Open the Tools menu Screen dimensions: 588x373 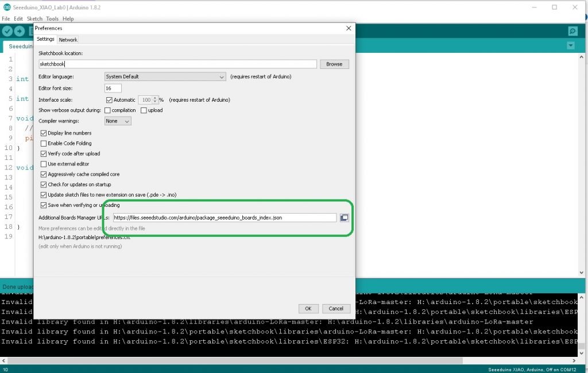click(52, 18)
